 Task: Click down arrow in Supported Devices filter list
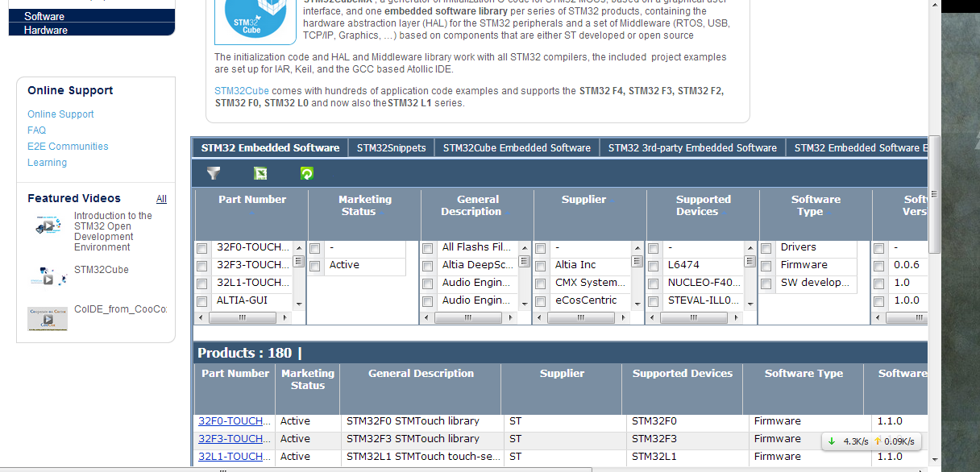750,304
